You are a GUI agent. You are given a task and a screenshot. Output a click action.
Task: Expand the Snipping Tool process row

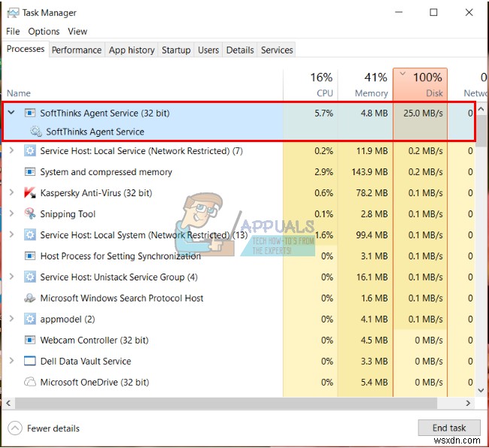click(11, 213)
